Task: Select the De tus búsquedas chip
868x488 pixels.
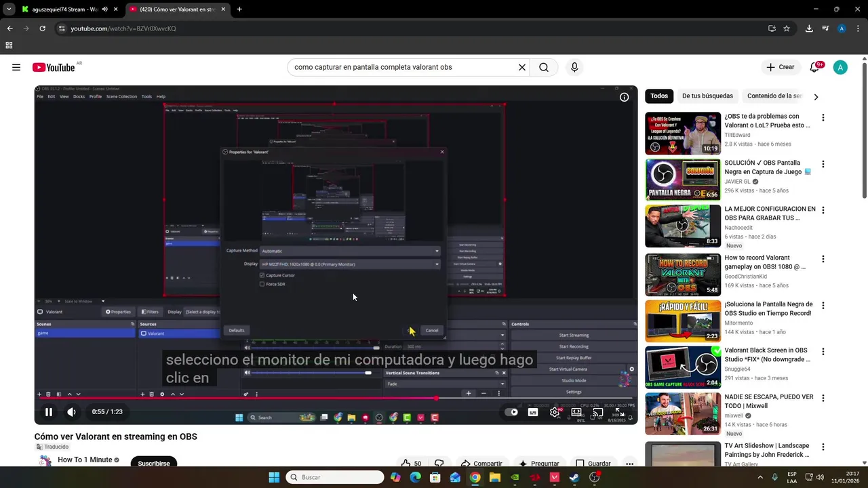Action: tap(707, 96)
